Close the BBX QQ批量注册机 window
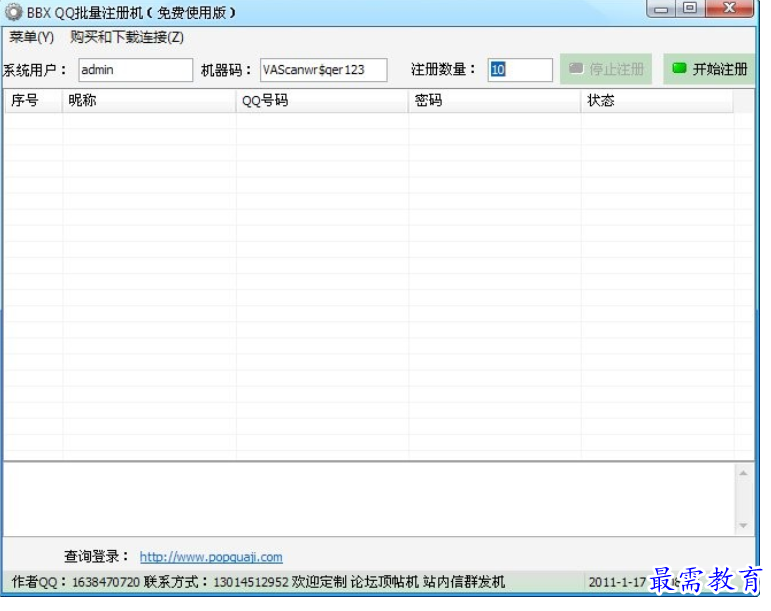Screen dimensions: 771x611 pyautogui.click(x=730, y=9)
